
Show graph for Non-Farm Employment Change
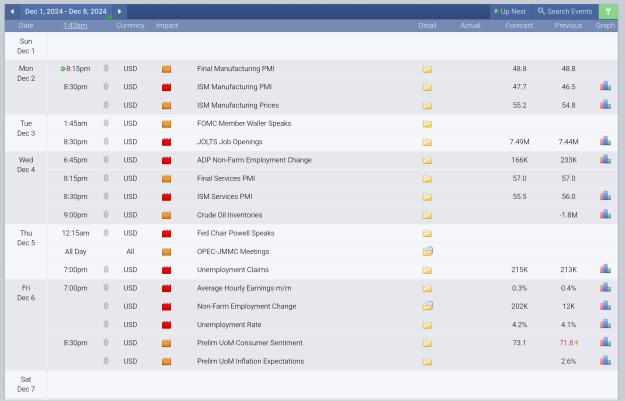[605, 305]
